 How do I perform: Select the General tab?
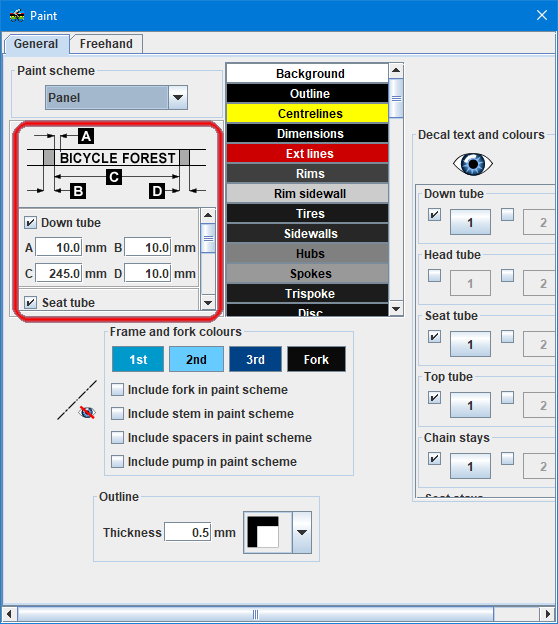(x=36, y=43)
